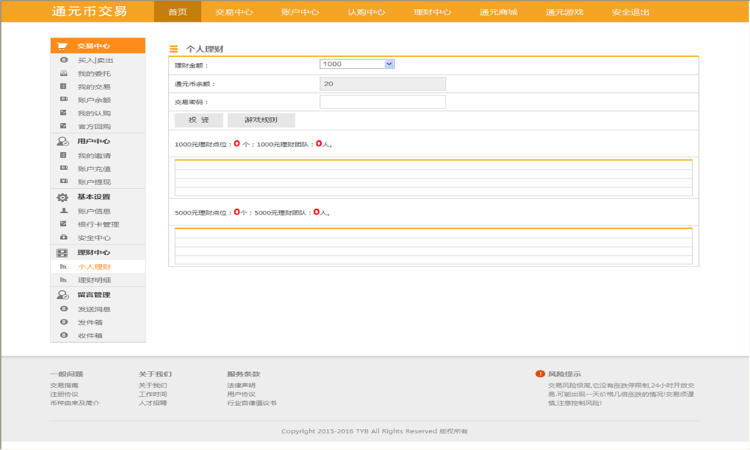Click into the 交易密码 input field
Image resolution: width=750 pixels, height=450 pixels.
click(x=382, y=102)
